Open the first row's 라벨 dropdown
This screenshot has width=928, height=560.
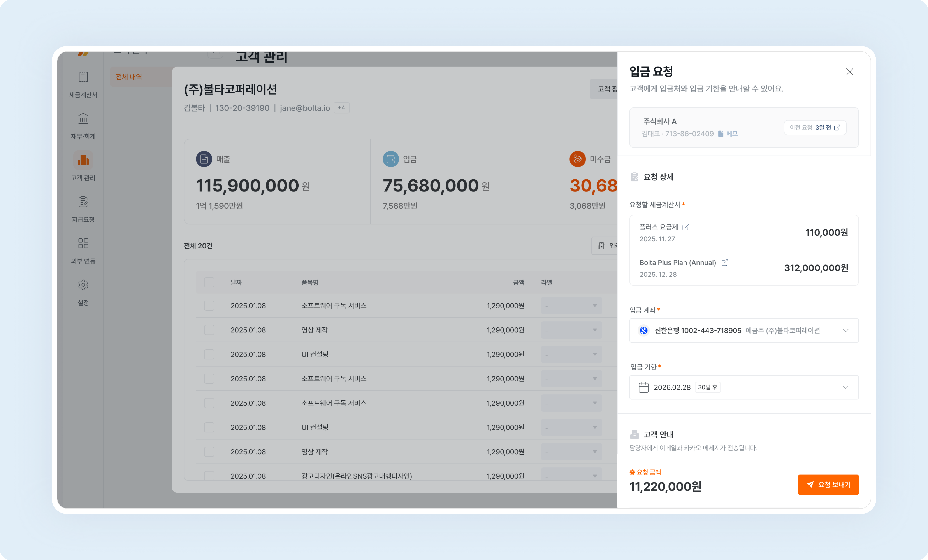(571, 306)
